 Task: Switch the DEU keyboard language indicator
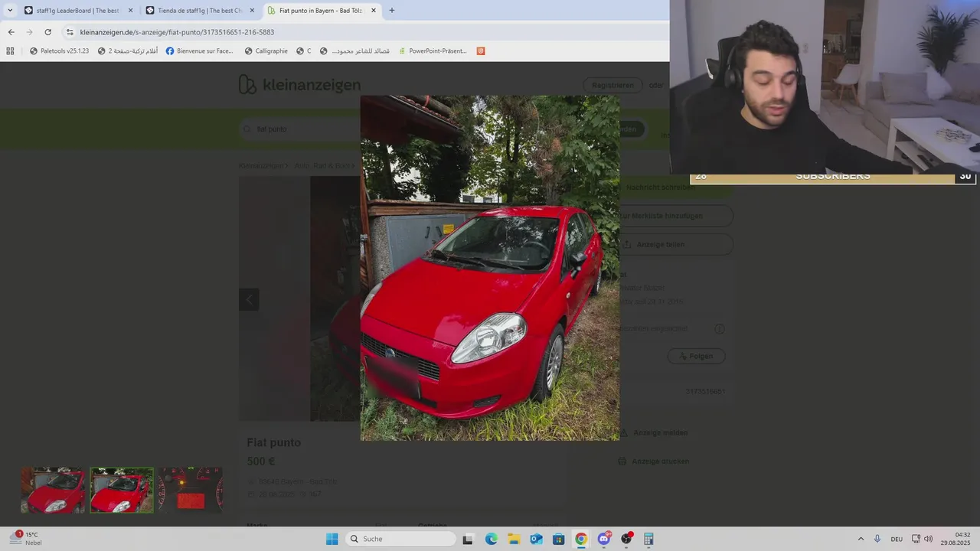click(x=897, y=539)
